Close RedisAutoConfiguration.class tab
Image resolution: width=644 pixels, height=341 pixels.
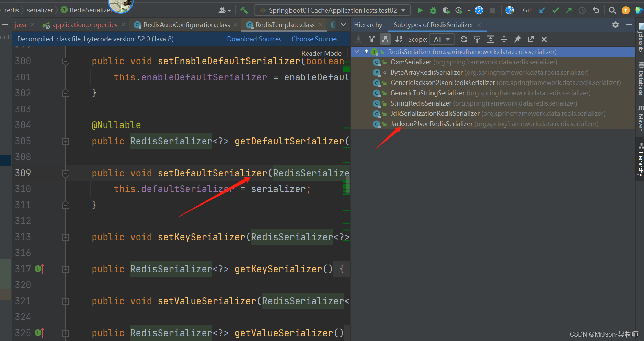[235, 25]
